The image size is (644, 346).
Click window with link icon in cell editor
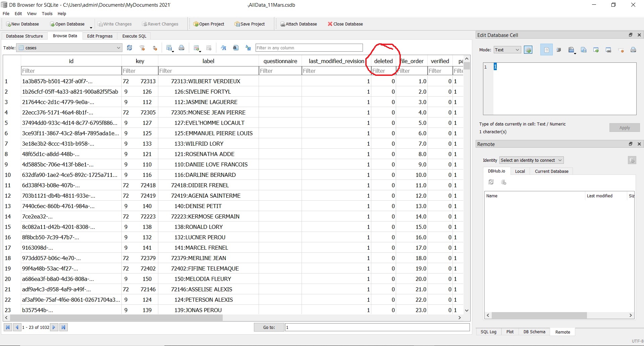click(x=608, y=50)
